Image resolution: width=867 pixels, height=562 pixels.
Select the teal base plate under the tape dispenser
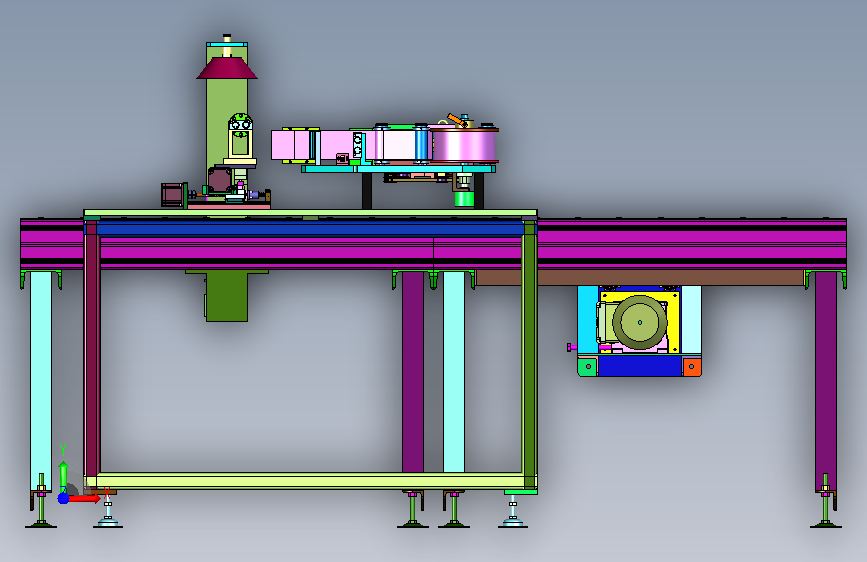pos(398,169)
